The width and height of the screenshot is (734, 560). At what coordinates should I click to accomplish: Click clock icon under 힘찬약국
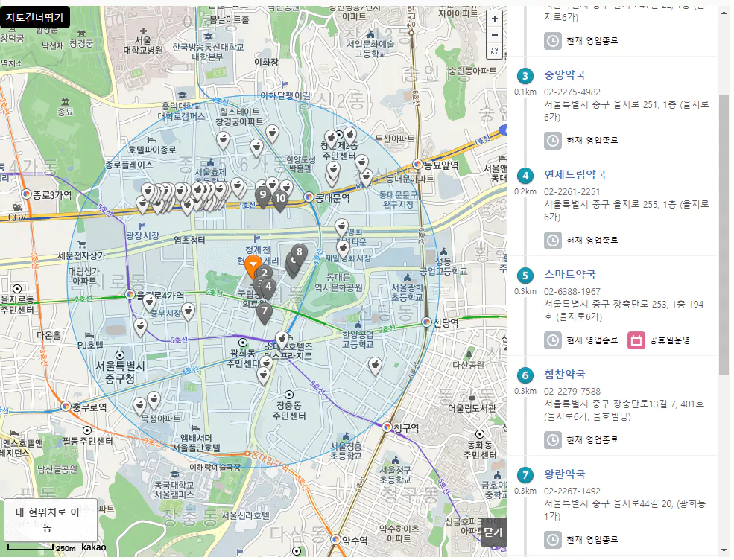click(553, 440)
